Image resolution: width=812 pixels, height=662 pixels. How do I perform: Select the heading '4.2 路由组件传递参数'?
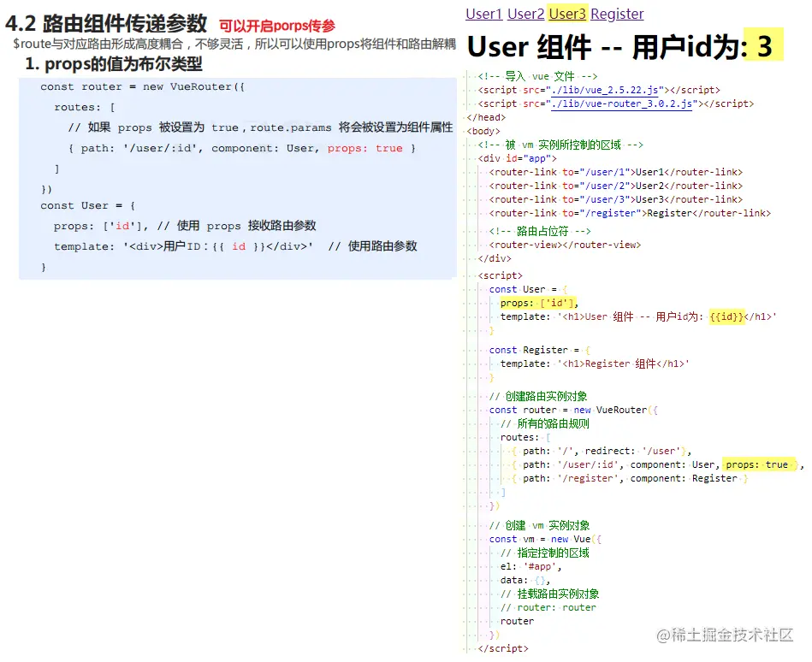click(x=106, y=23)
